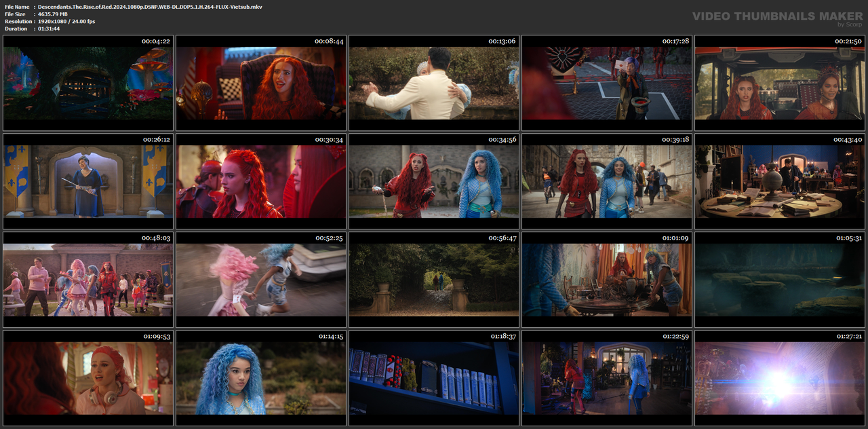Select the resolution text 1920x1080 / 24.00 fps
Screen dimensions: 868x429
pos(66,22)
